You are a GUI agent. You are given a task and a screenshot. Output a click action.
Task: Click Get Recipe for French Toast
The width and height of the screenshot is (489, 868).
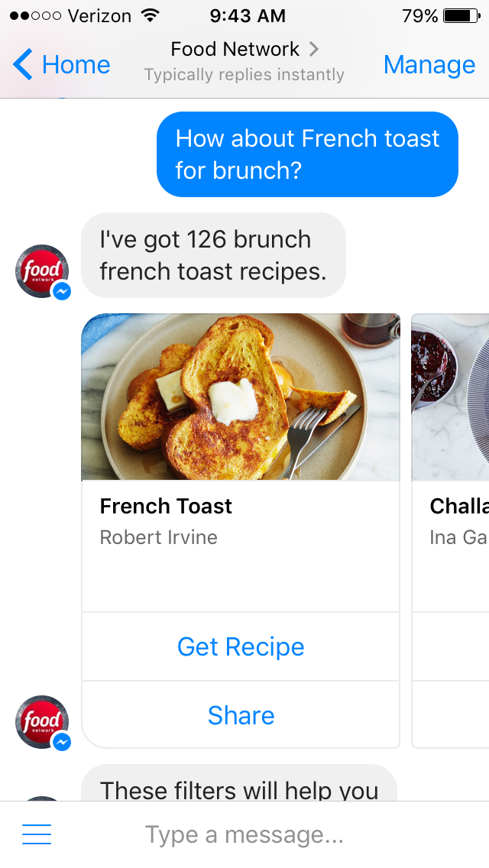[240, 646]
